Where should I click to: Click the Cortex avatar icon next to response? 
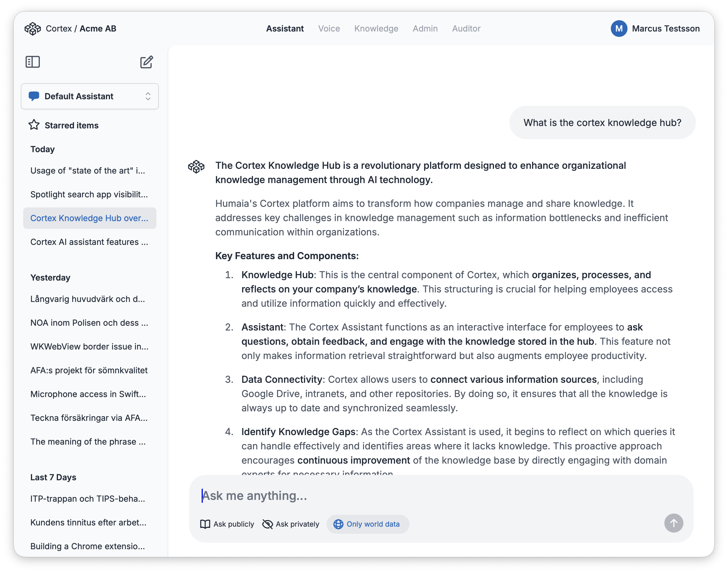click(196, 166)
